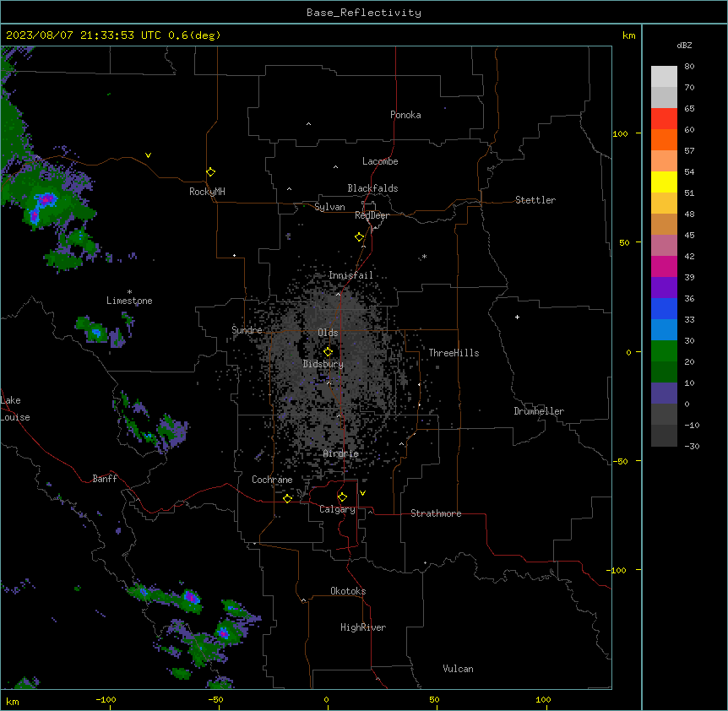Click the Cochrane label
The height and width of the screenshot is (711, 728).
click(272, 480)
